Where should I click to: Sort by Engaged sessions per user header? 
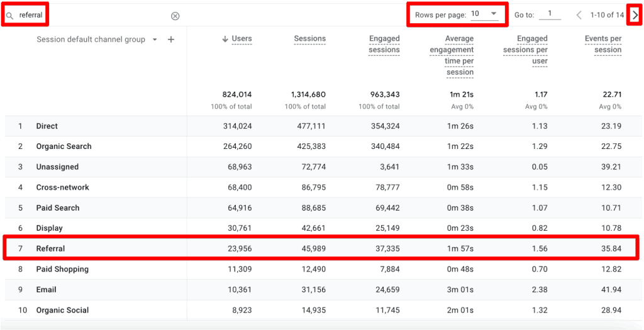coord(526,50)
